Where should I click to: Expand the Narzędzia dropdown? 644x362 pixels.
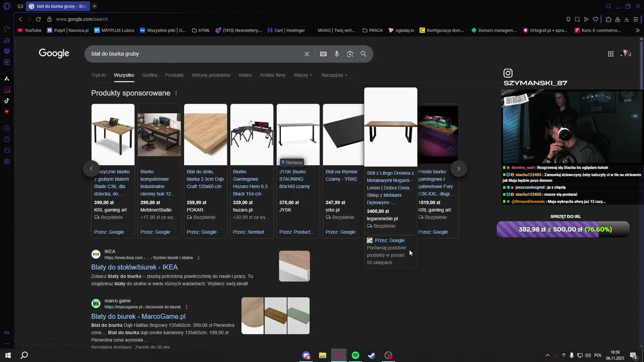pos(335,75)
